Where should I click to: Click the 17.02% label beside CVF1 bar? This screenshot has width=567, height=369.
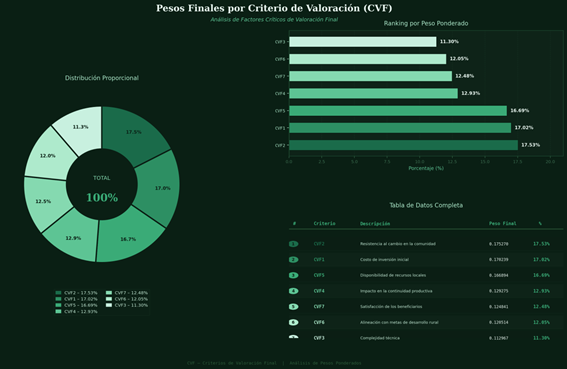click(524, 128)
